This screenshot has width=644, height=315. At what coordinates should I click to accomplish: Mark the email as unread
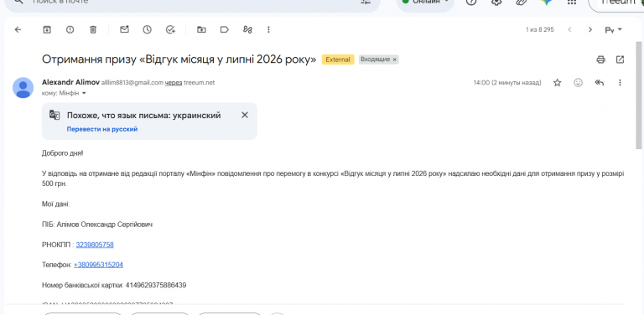point(124,29)
